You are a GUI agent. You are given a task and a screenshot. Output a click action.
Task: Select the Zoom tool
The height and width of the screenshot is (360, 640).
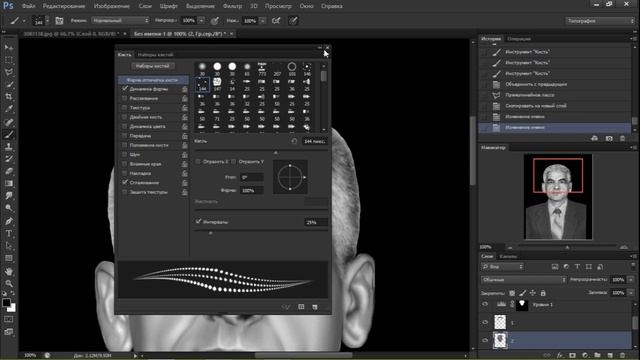click(9, 284)
